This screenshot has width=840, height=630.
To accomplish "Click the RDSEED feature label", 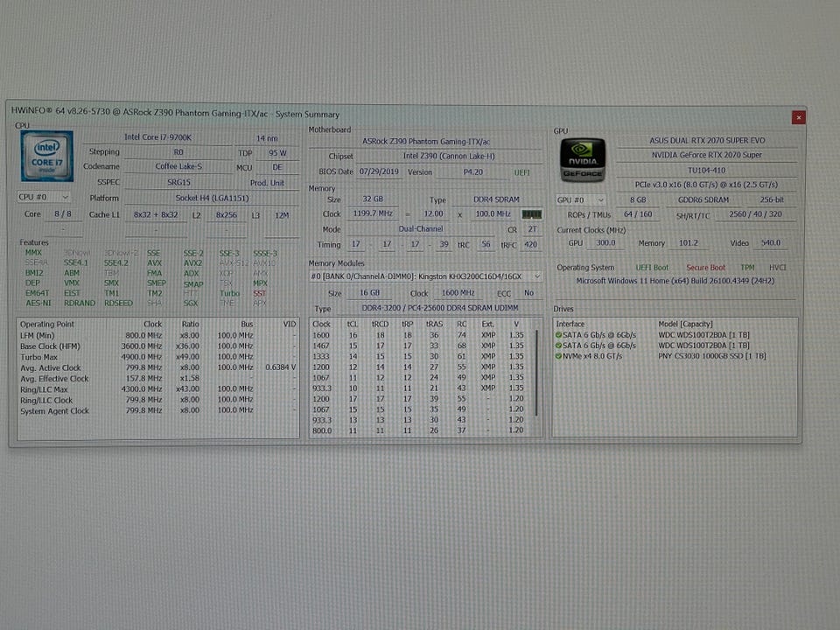I will (x=118, y=304).
